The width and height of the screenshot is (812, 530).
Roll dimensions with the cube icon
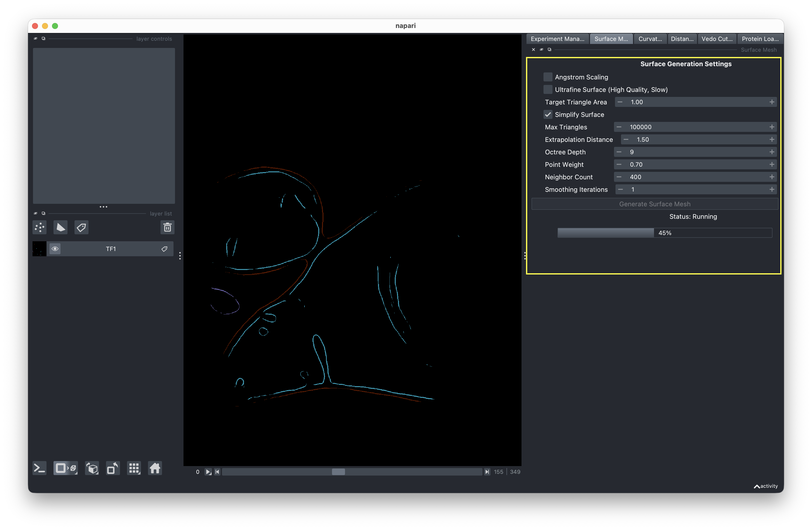[x=92, y=468]
